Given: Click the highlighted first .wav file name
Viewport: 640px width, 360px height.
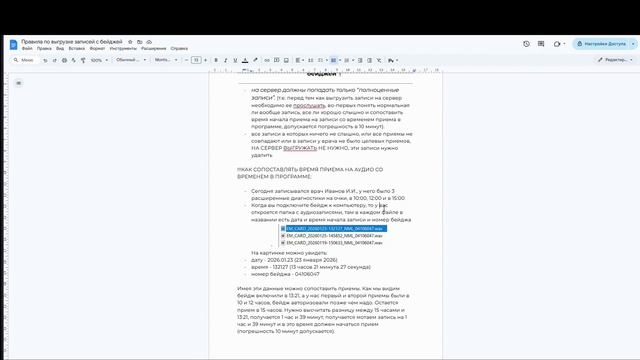Looking at the screenshot, I should pos(334,229).
